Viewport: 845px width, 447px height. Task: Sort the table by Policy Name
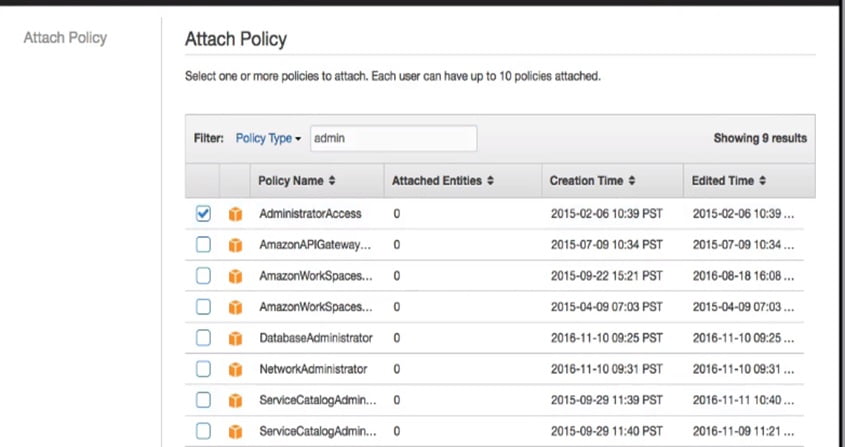296,181
